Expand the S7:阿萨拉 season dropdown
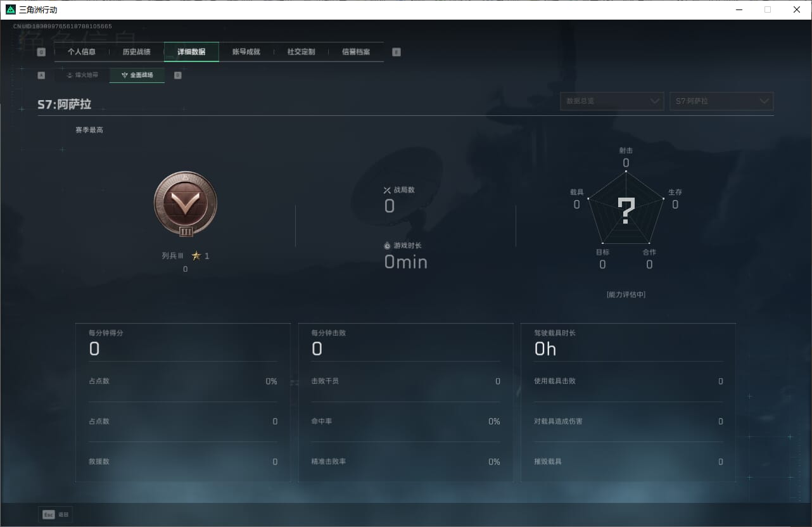 [721, 101]
